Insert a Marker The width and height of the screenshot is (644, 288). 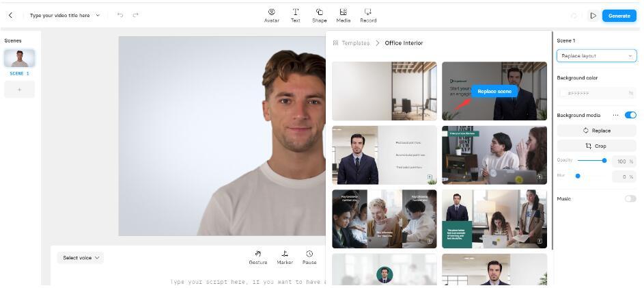(285, 257)
